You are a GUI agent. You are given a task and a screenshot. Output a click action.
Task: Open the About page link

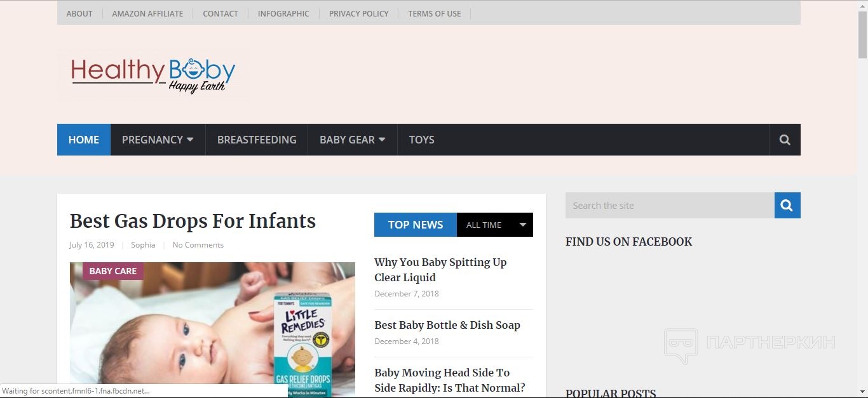tap(79, 13)
